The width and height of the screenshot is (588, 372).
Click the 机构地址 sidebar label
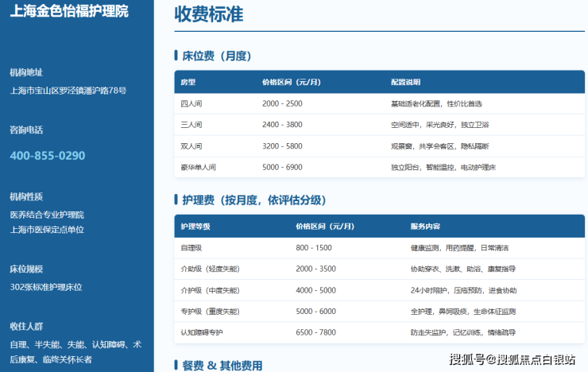26,72
